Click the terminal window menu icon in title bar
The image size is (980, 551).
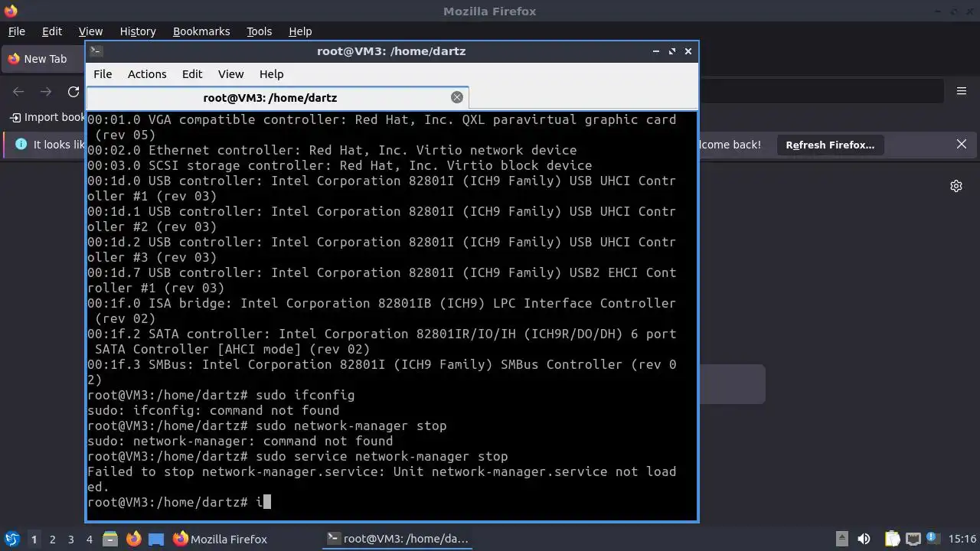pyautogui.click(x=96, y=51)
